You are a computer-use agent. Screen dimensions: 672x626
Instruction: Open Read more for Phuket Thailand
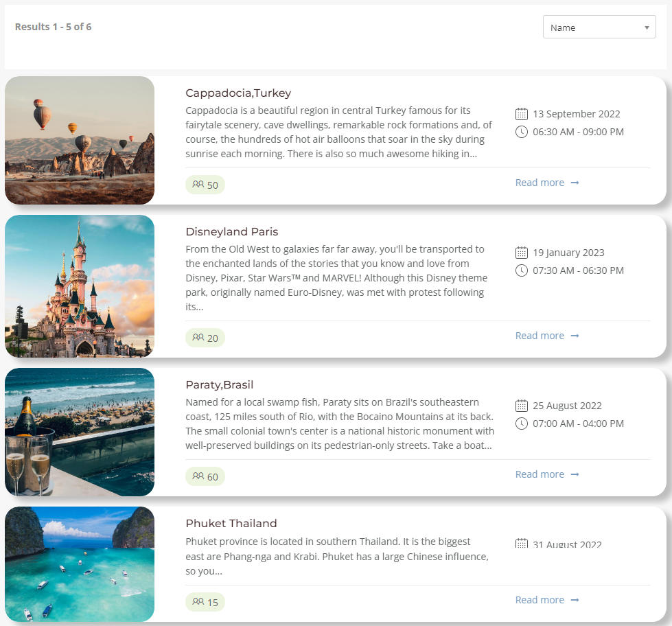[546, 600]
